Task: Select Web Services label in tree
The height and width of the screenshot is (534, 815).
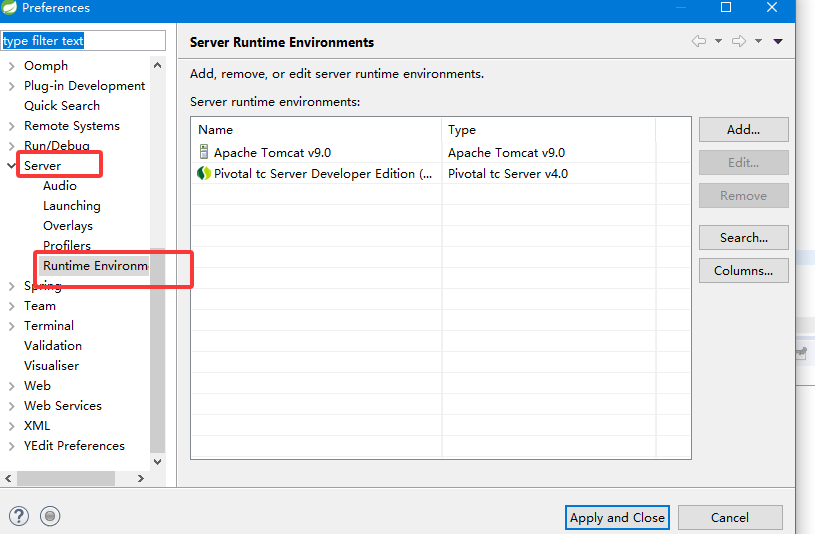Action: pyautogui.click(x=63, y=406)
